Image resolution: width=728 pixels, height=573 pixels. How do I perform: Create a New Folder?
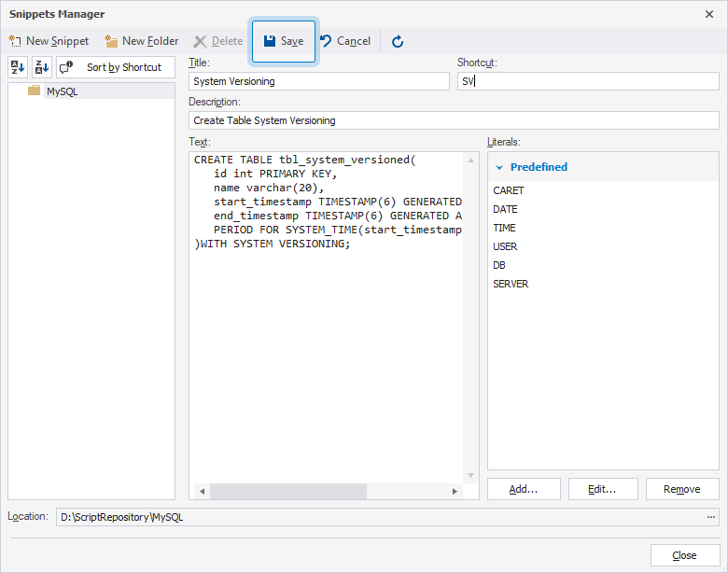click(x=142, y=41)
